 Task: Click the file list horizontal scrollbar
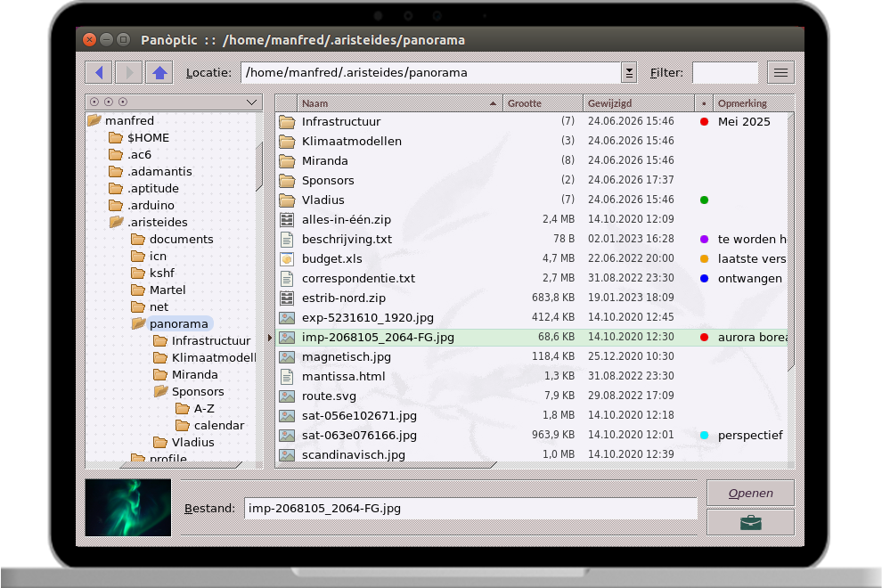click(386, 465)
